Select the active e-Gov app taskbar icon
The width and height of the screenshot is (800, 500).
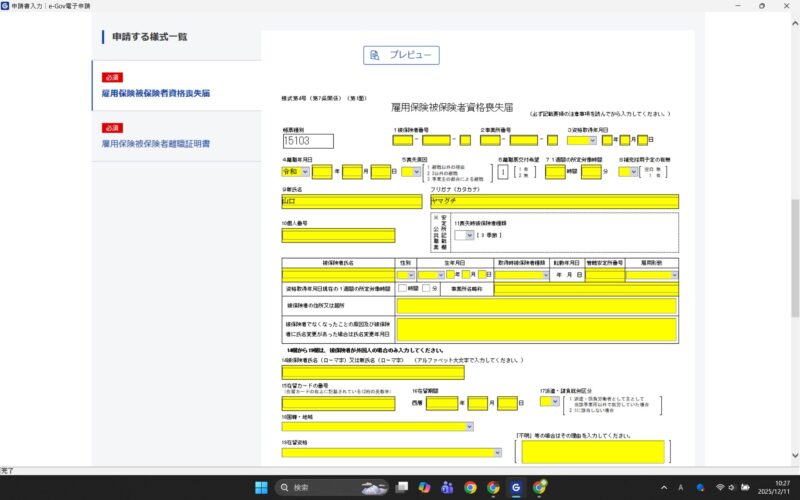tap(516, 488)
